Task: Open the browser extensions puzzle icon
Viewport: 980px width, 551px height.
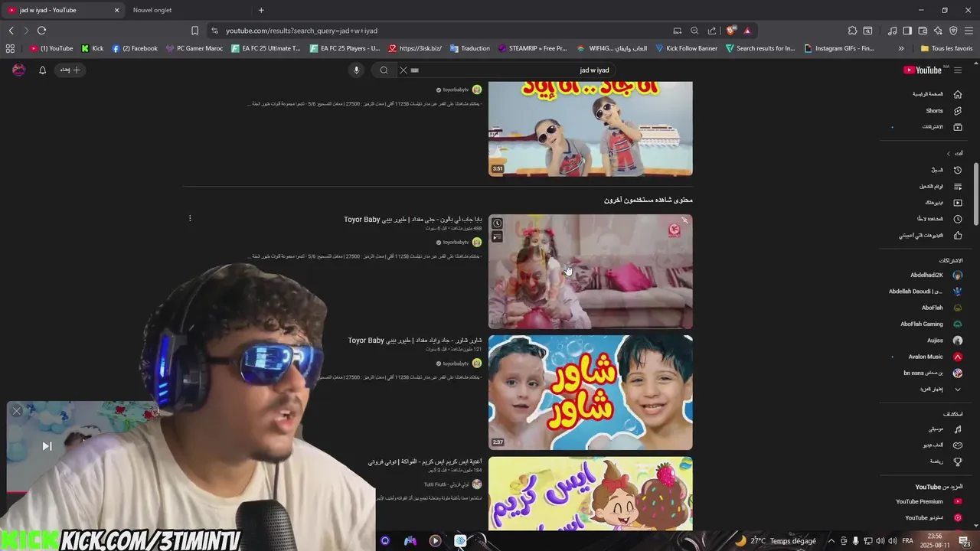Action: pos(852,31)
